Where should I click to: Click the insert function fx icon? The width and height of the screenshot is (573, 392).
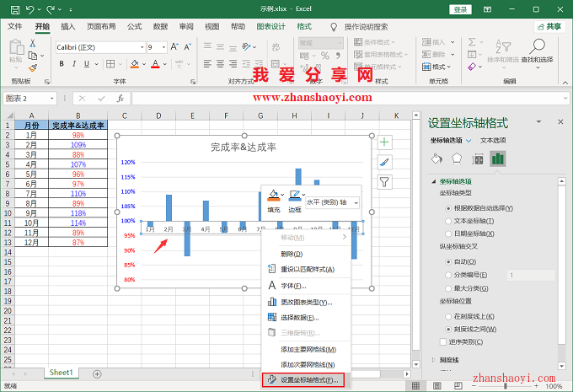tap(120, 99)
